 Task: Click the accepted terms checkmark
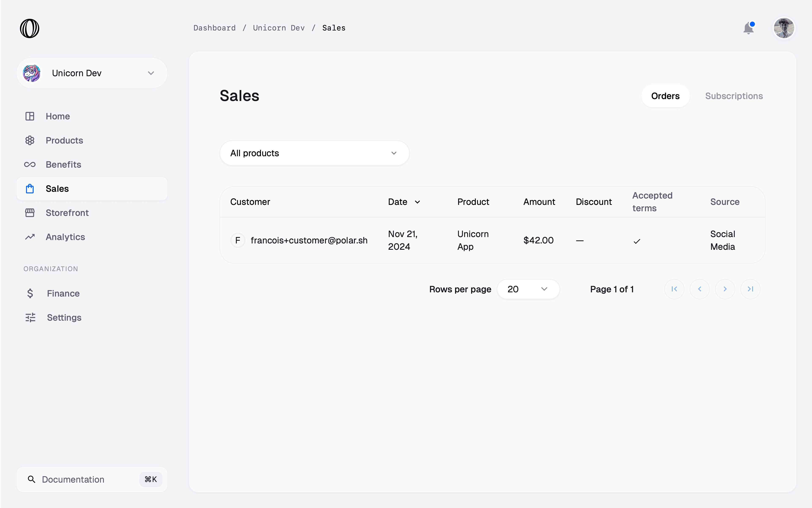637,241
